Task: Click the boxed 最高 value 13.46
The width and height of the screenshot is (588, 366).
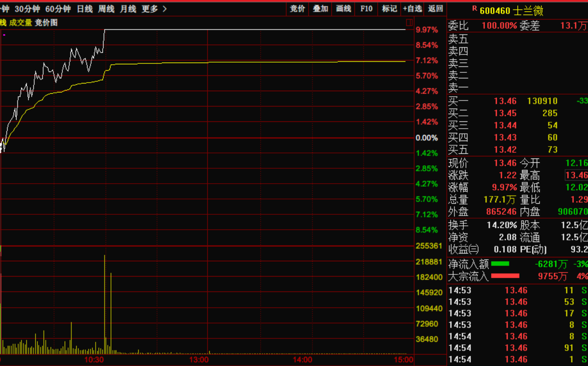Action: point(576,175)
